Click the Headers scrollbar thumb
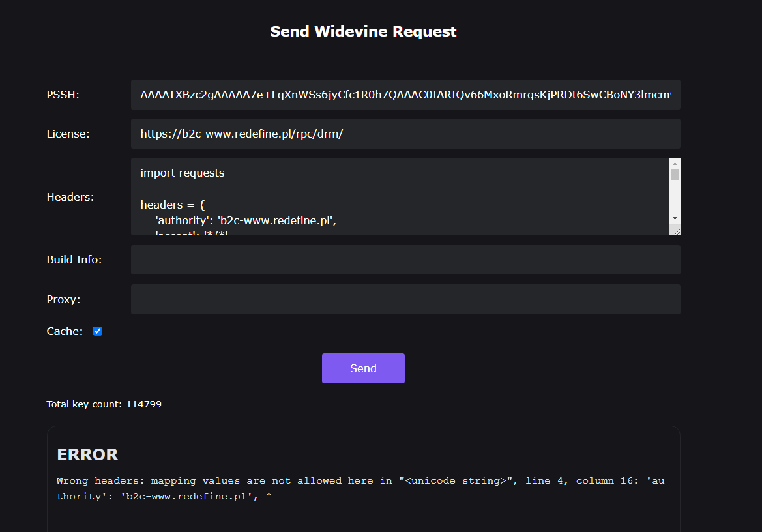Image resolution: width=762 pixels, height=532 pixels. pyautogui.click(x=675, y=174)
